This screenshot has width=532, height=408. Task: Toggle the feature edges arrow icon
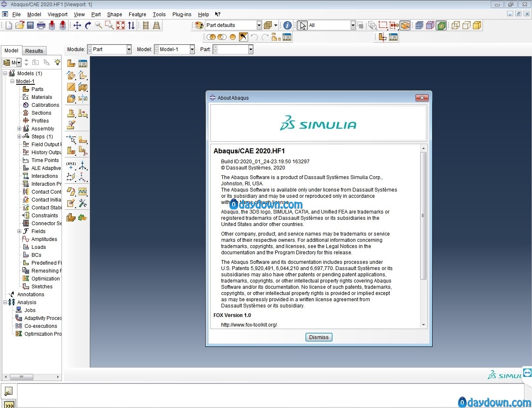pos(243,37)
